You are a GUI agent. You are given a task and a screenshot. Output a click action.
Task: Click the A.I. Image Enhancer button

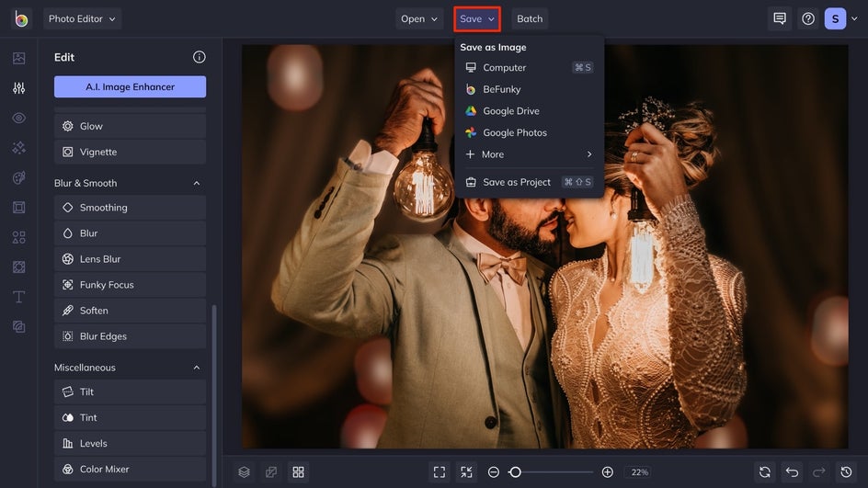130,86
